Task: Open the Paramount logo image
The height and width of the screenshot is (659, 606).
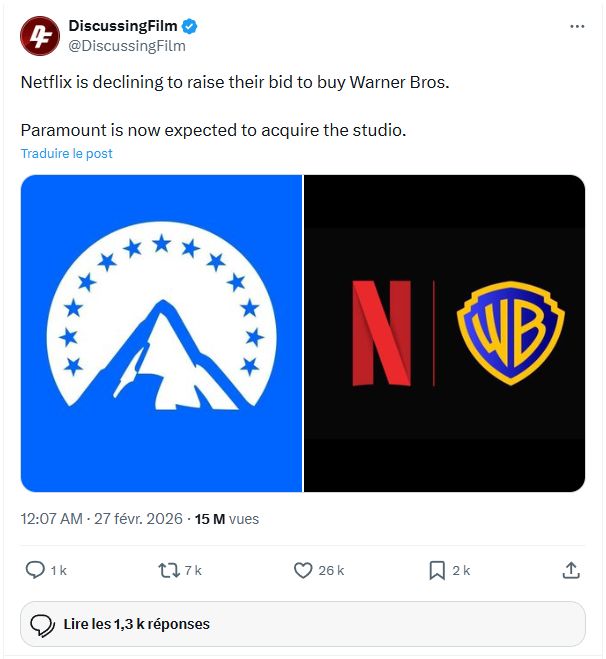Action: (x=161, y=333)
